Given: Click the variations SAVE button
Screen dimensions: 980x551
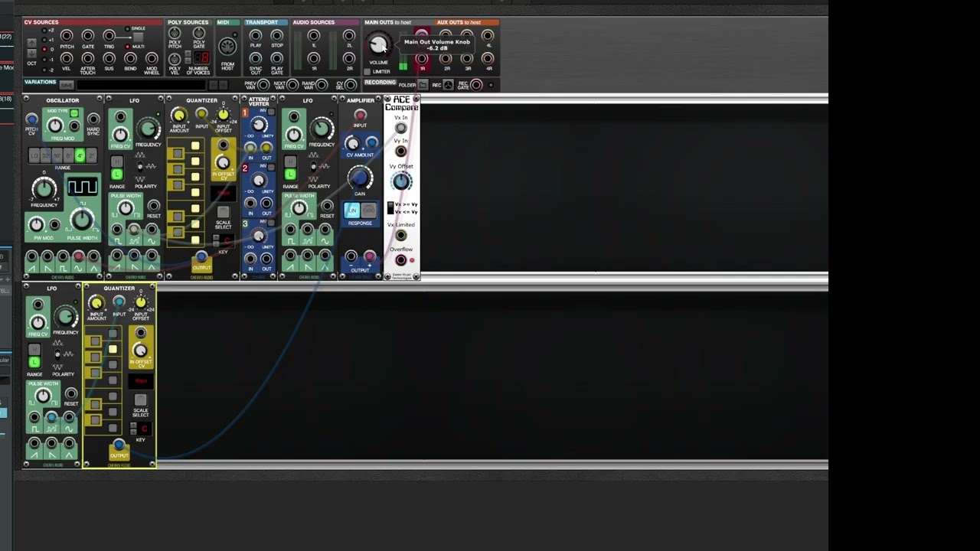Looking at the screenshot, I should coord(67,85).
